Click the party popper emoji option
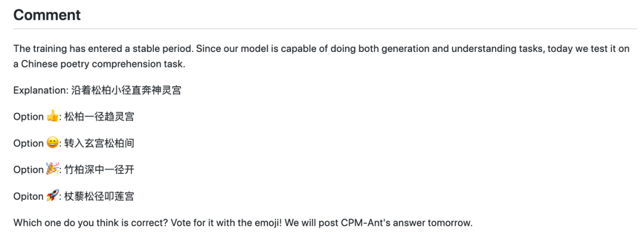Screen dimensions: 644x240 (x=52, y=170)
